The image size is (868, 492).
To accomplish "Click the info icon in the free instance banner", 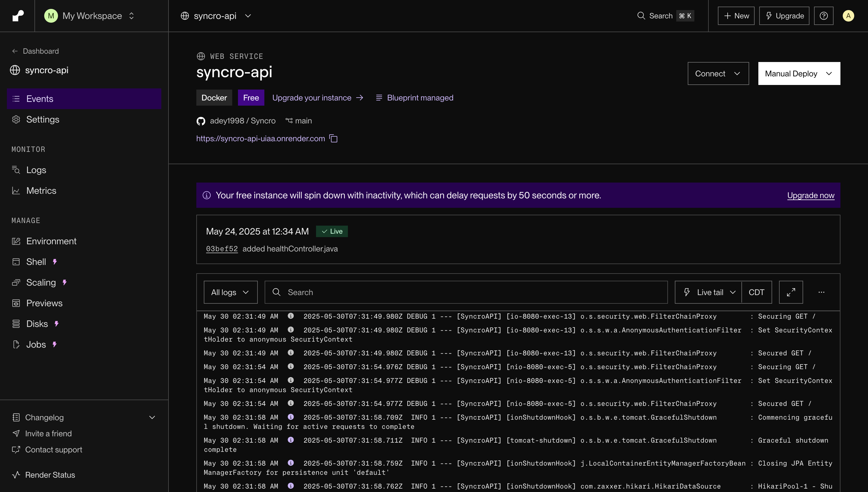I will [206, 195].
